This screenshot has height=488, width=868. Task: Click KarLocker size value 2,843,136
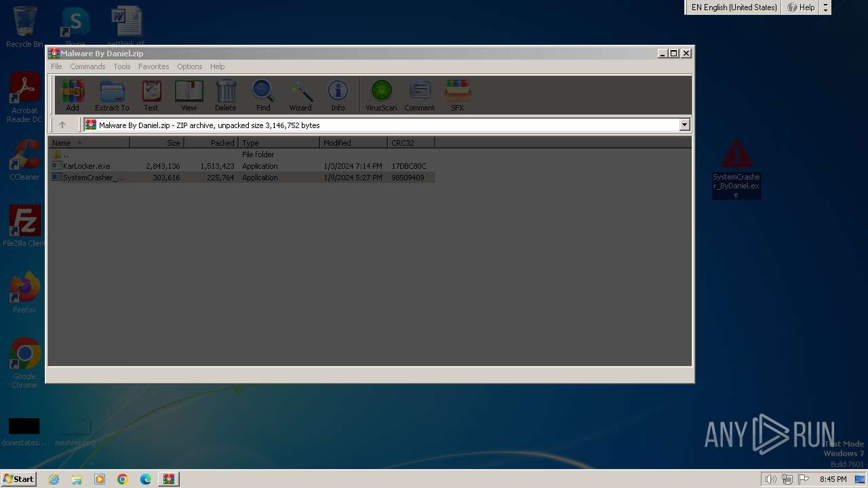tap(163, 166)
